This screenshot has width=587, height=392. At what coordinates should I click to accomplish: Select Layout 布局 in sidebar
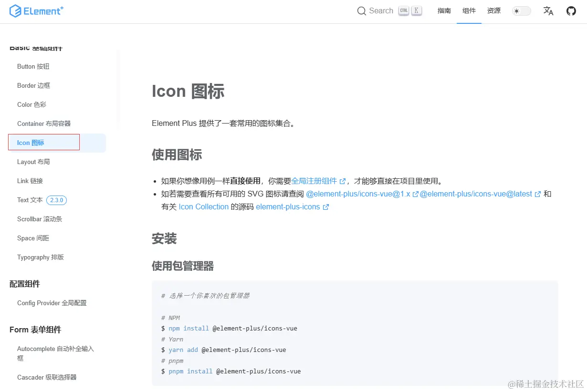click(33, 162)
